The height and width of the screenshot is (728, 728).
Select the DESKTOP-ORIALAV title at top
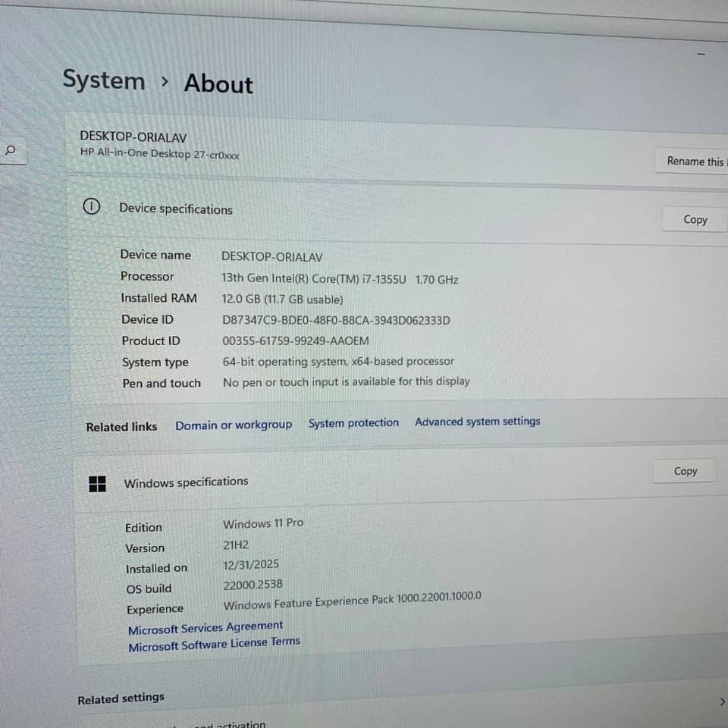(133, 137)
